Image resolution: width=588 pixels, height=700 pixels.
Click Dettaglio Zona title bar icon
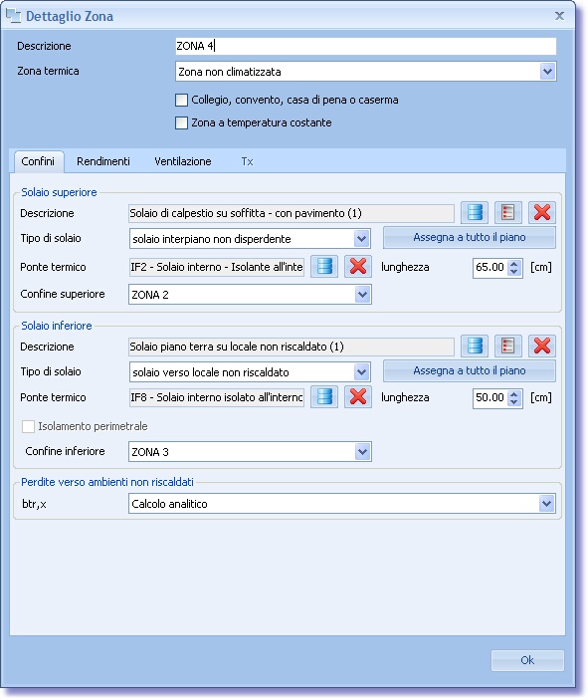(13, 16)
